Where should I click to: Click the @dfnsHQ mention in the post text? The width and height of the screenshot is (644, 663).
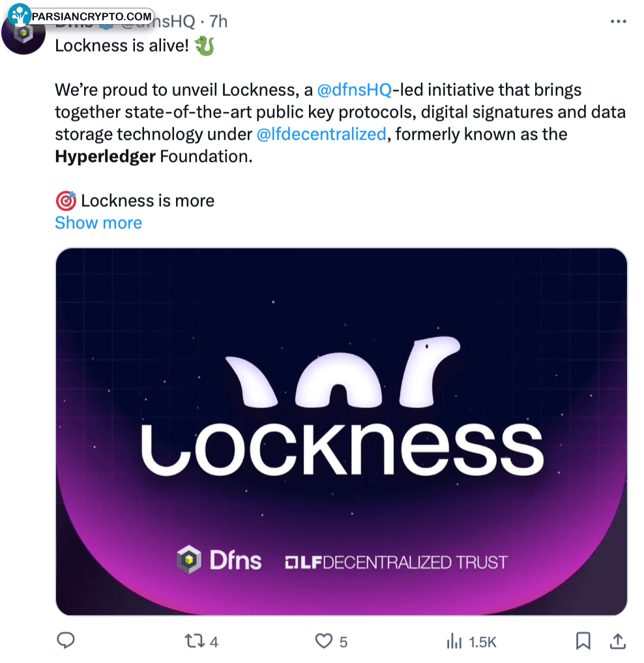354,89
